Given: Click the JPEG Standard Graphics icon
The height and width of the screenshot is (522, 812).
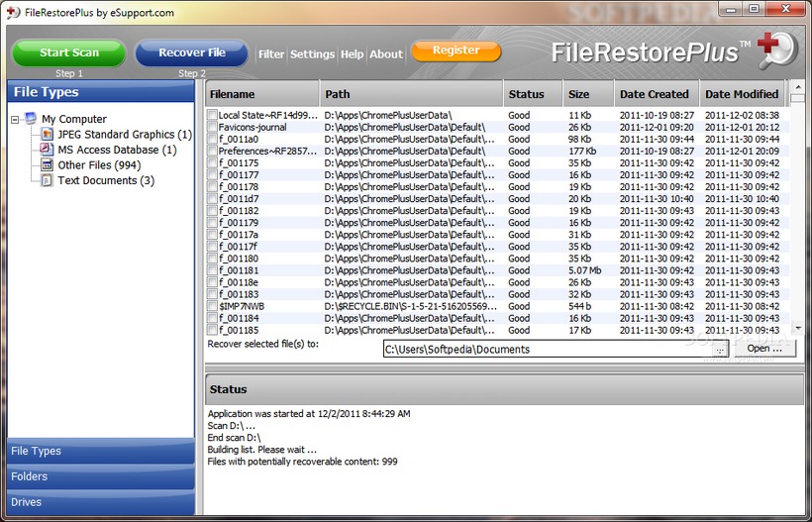Looking at the screenshot, I should pyautogui.click(x=47, y=134).
